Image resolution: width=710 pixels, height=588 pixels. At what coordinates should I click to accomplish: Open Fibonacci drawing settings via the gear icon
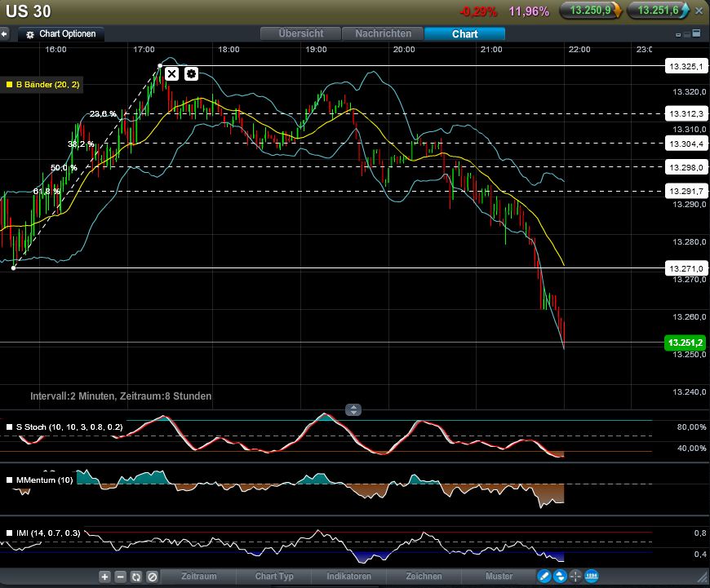192,73
